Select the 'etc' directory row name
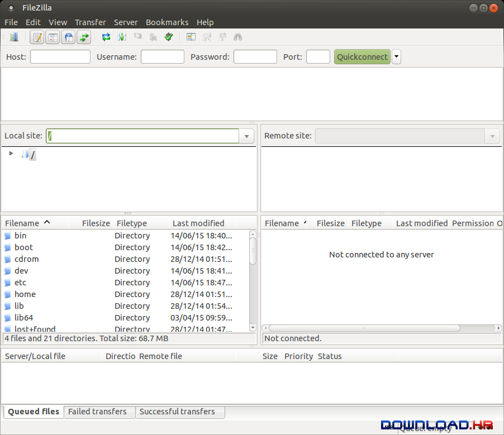 20,283
